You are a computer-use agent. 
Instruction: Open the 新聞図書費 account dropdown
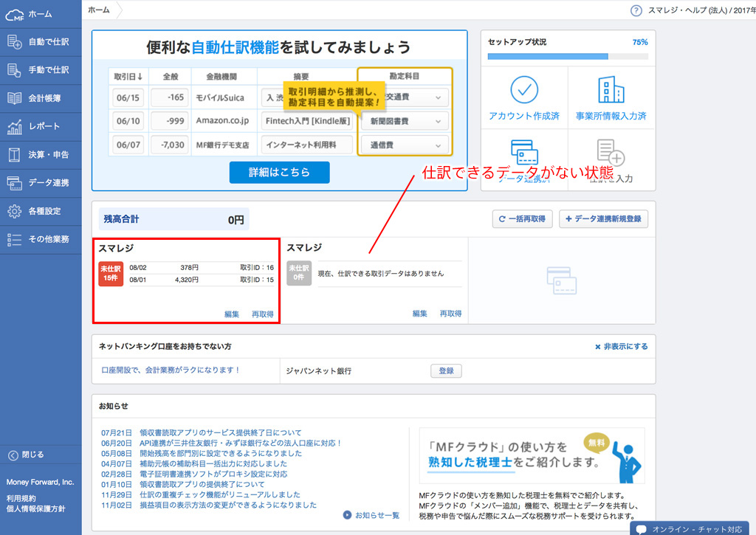(405, 121)
